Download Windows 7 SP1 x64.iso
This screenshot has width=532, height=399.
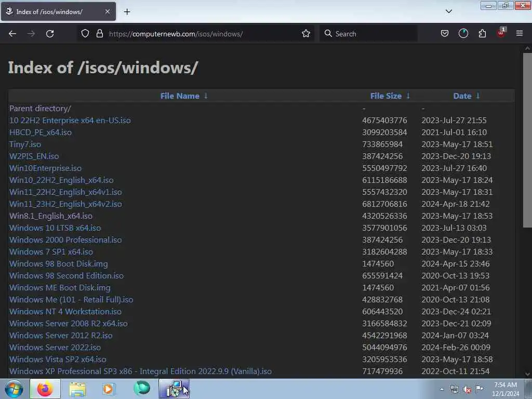51,252
